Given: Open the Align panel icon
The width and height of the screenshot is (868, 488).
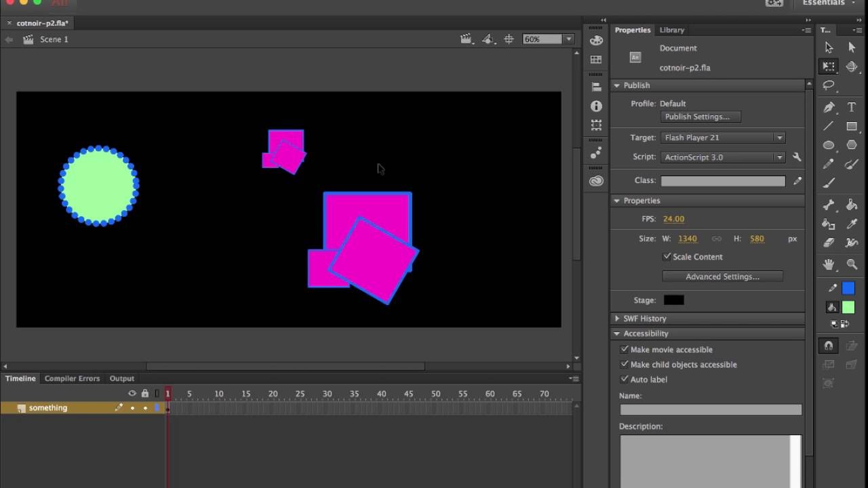Looking at the screenshot, I should [x=596, y=87].
